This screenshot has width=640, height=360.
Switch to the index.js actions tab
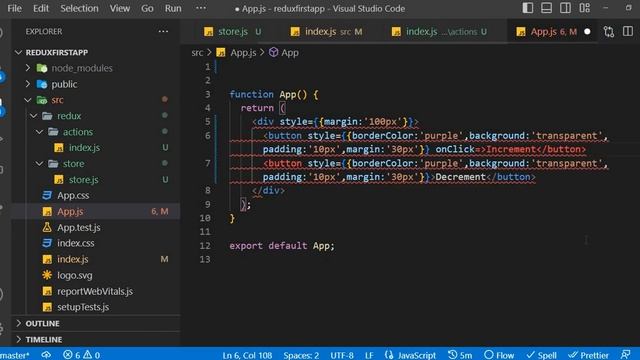[439, 31]
